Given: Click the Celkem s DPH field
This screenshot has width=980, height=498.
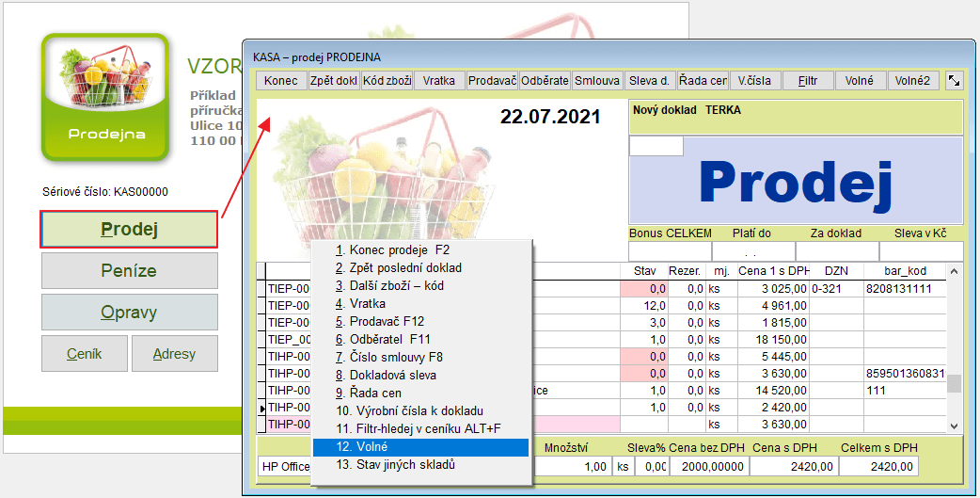Looking at the screenshot, I should coord(878,466).
